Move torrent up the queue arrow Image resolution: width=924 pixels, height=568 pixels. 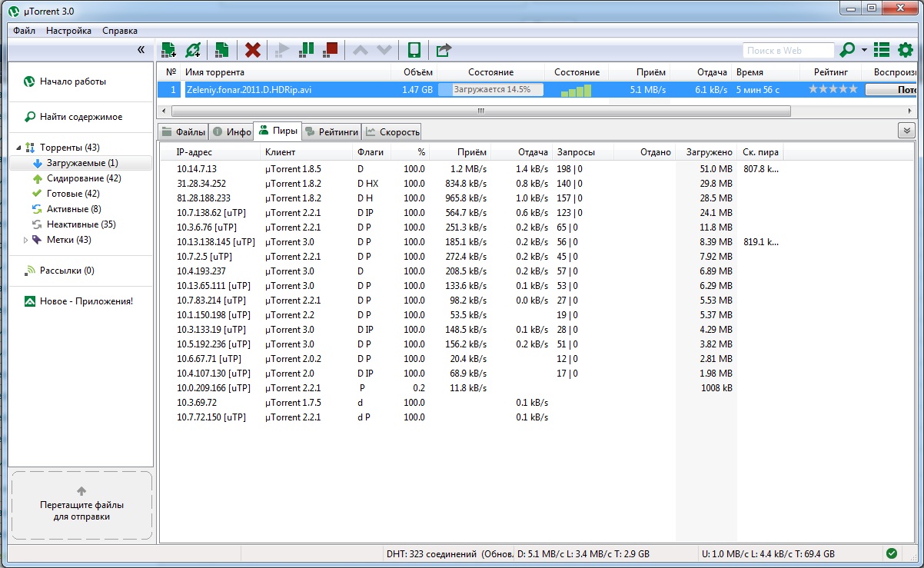tap(360, 50)
